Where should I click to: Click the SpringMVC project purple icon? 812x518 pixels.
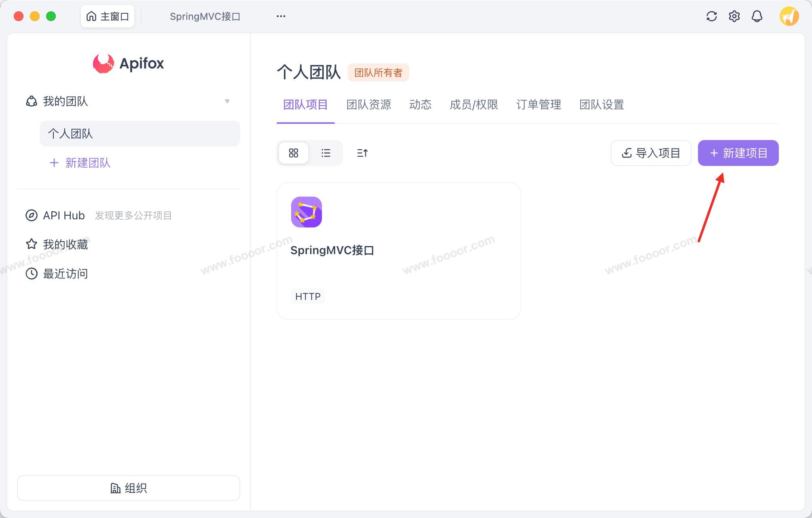pos(306,212)
